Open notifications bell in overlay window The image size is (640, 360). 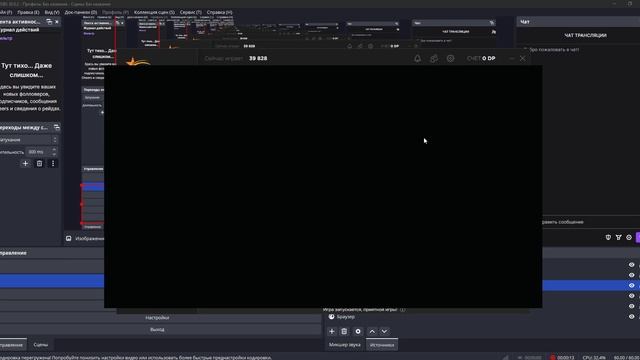pyautogui.click(x=417, y=58)
